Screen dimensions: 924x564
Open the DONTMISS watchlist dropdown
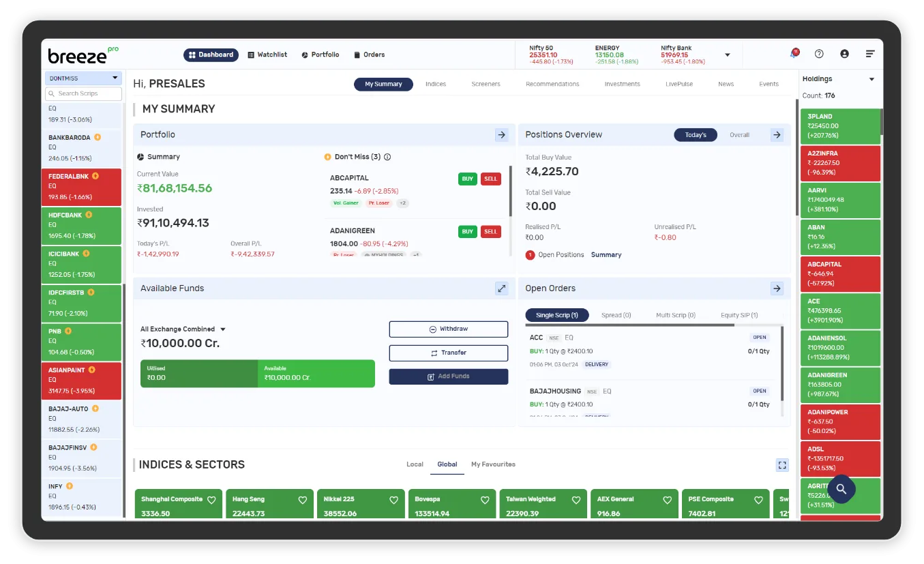coord(83,78)
